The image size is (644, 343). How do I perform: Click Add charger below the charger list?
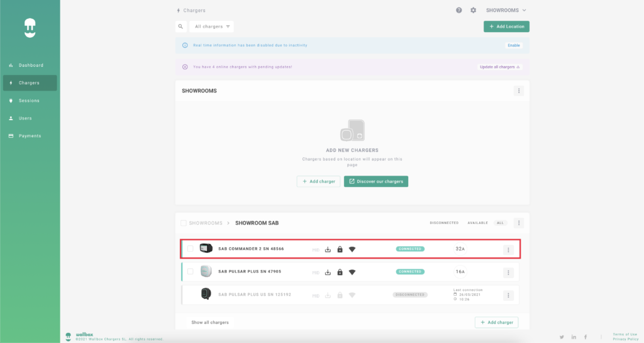[x=497, y=322]
